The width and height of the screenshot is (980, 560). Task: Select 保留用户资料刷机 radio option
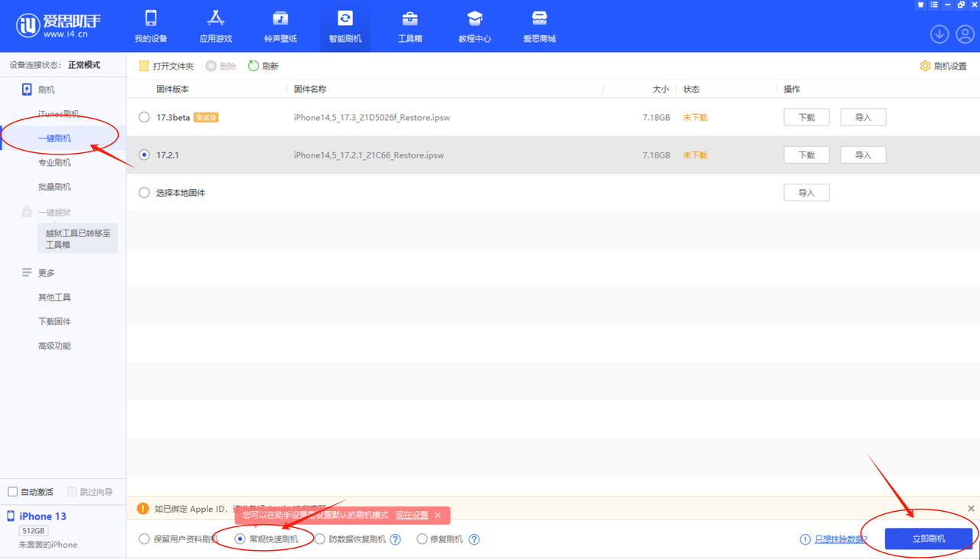tap(144, 539)
